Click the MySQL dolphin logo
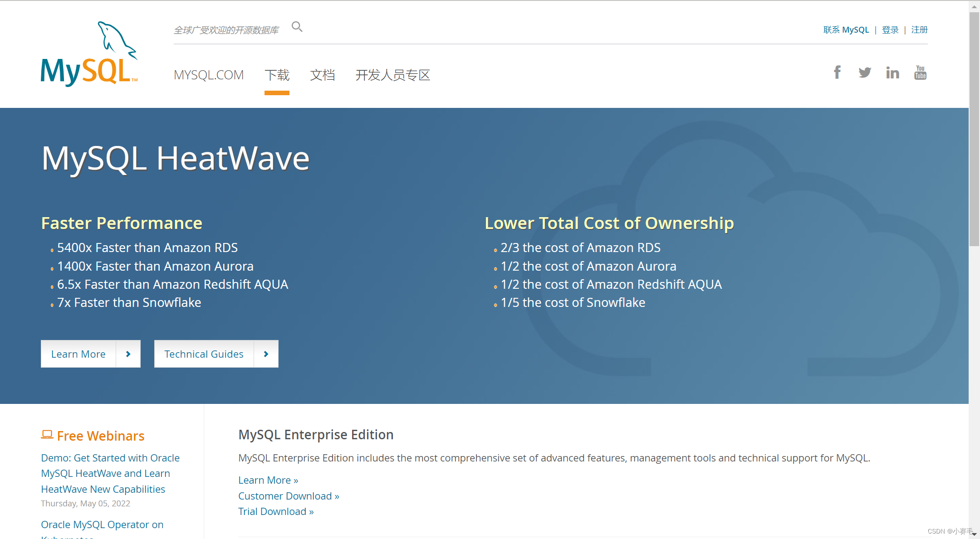The image size is (980, 539). click(89, 53)
